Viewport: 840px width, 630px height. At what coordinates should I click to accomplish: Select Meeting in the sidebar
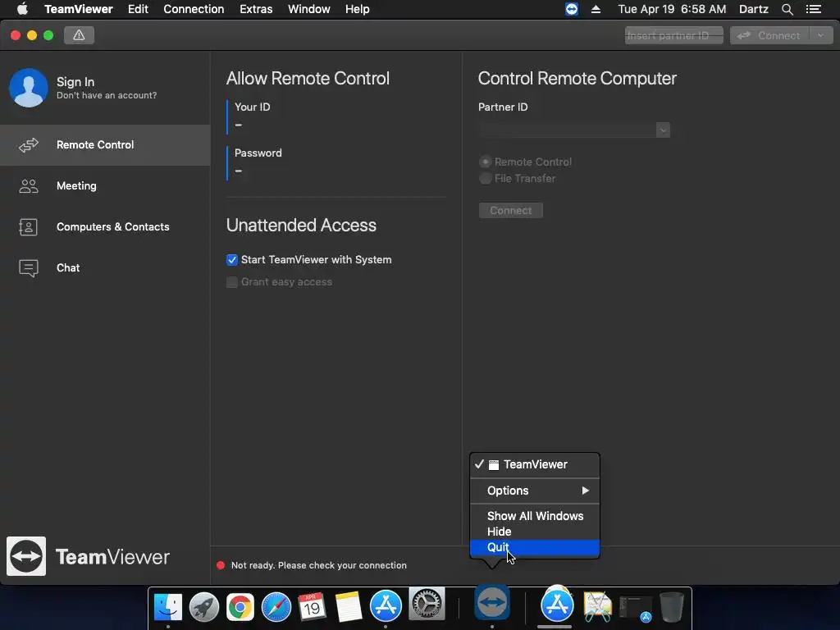coord(105,186)
